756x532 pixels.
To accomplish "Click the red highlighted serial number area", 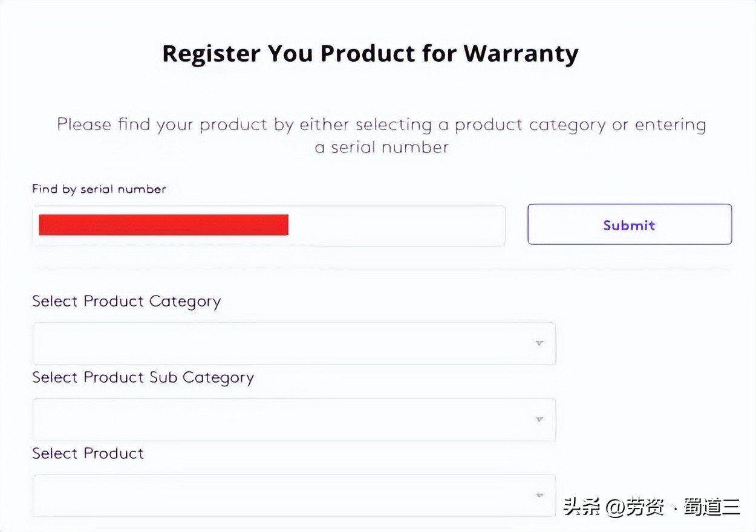I will 162,225.
